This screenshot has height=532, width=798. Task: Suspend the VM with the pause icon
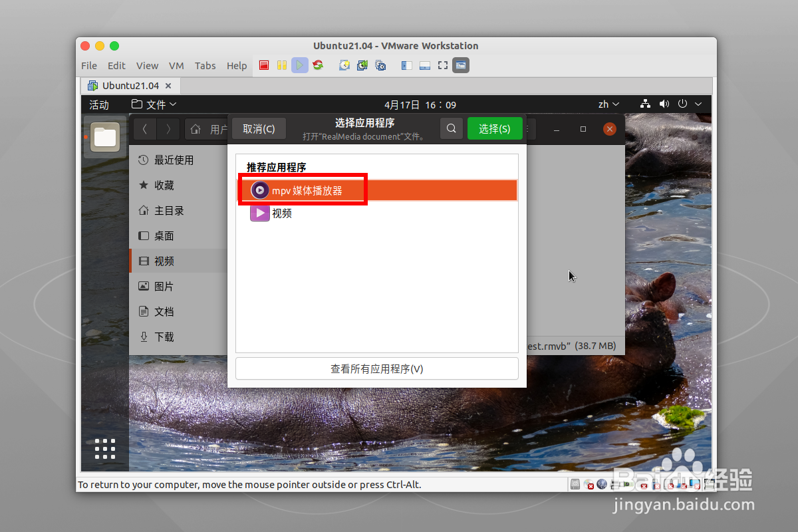282,65
